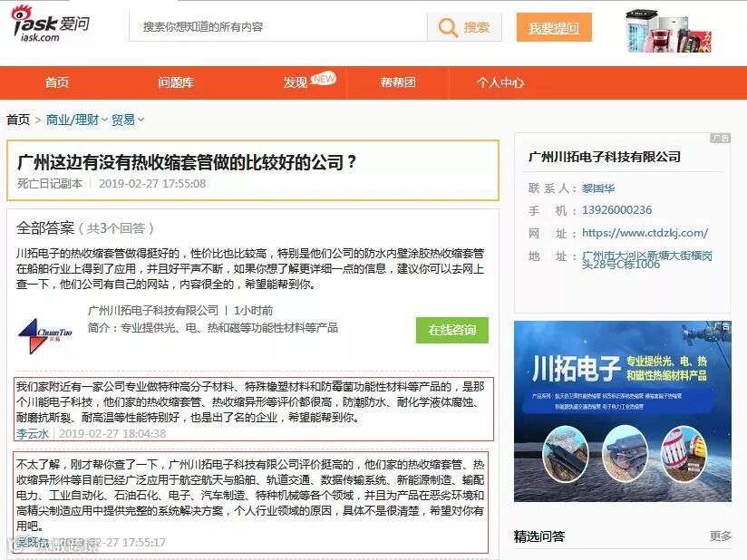Click the sidebar title 广州川拓电子科技有限公司
The height and width of the screenshot is (560, 747).
605,157
